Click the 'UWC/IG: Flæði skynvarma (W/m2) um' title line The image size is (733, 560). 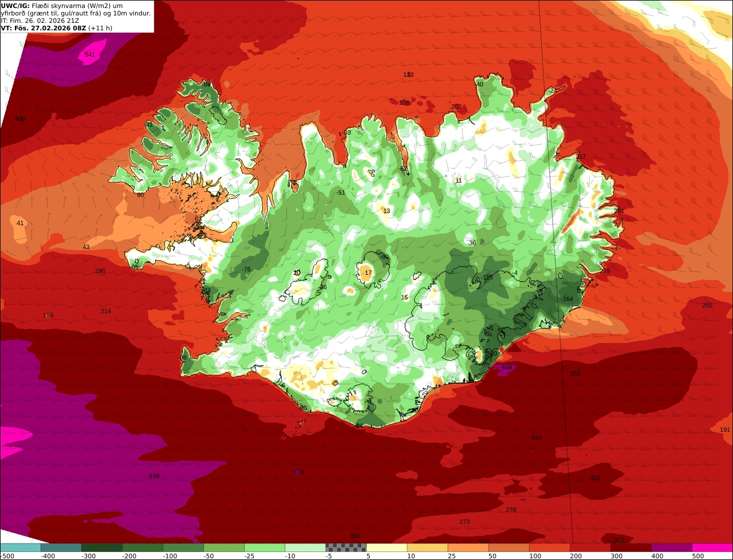point(62,5)
